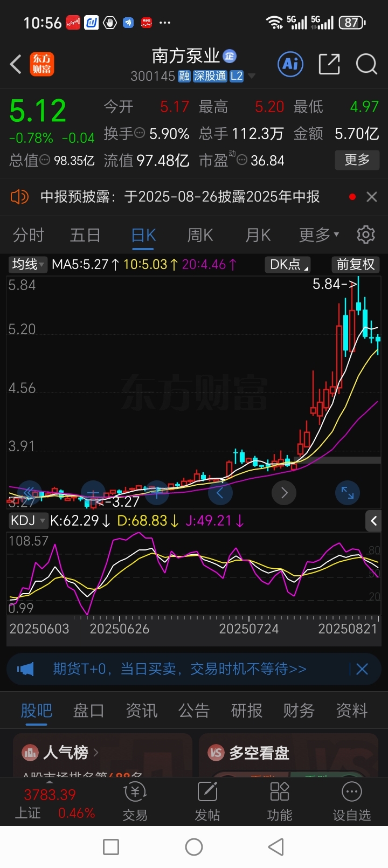Expand the 更多 chart period dropdown
The image size is (388, 868).
coord(319,235)
